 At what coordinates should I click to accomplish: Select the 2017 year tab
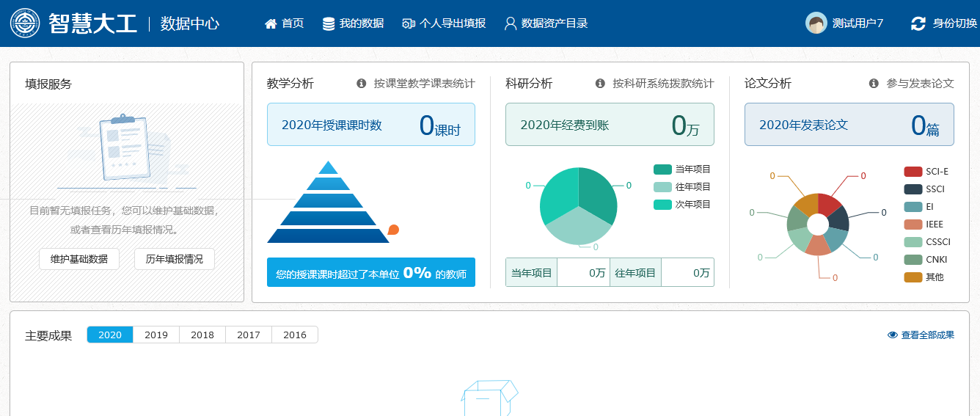coord(249,335)
